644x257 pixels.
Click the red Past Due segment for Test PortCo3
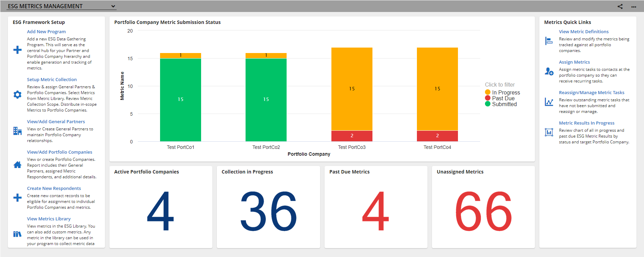(352, 136)
